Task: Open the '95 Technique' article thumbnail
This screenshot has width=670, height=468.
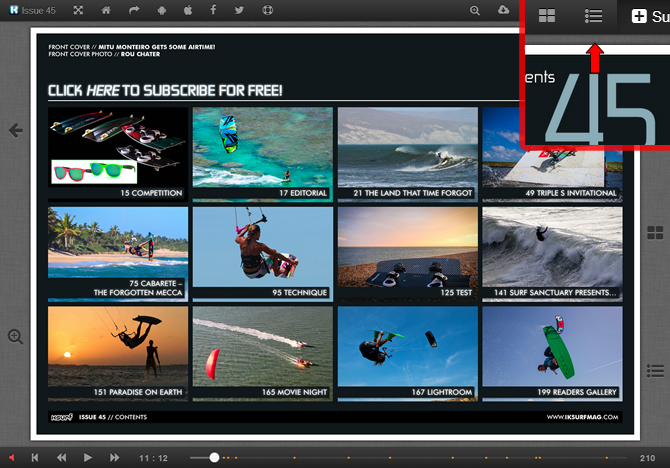Action: [x=260, y=253]
